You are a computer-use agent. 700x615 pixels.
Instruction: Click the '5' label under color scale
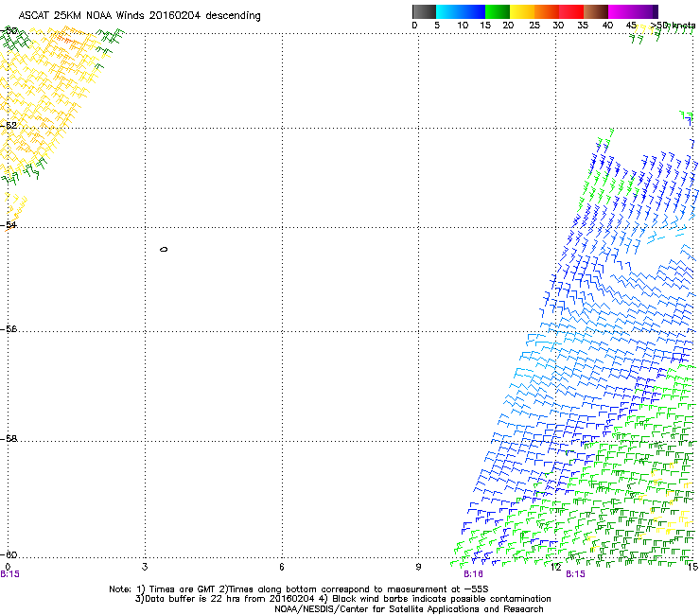click(437, 26)
